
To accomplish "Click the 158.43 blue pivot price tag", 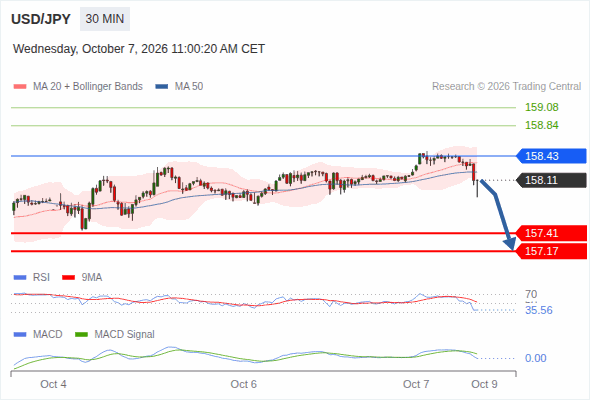I will pos(551,156).
